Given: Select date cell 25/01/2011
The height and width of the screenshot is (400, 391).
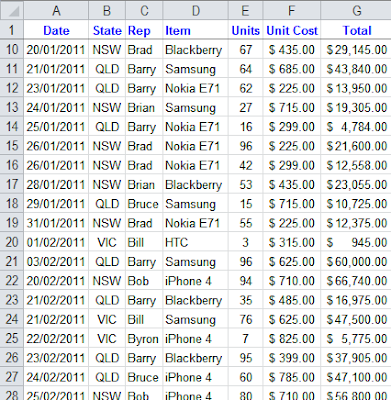Looking at the screenshot, I should click(x=56, y=127).
